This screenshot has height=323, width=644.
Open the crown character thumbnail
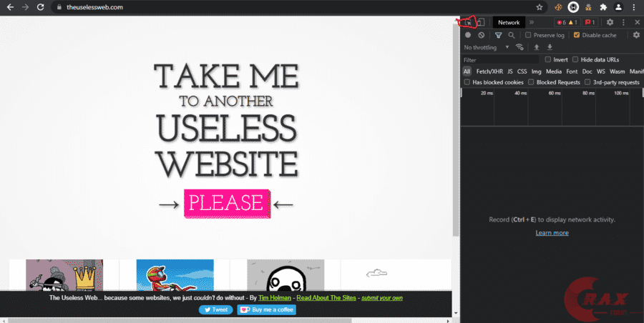(64, 275)
